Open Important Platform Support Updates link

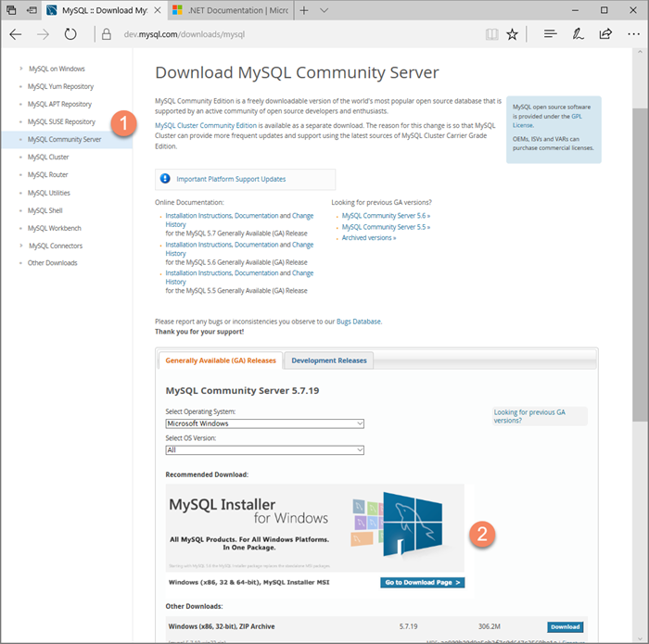click(x=231, y=179)
